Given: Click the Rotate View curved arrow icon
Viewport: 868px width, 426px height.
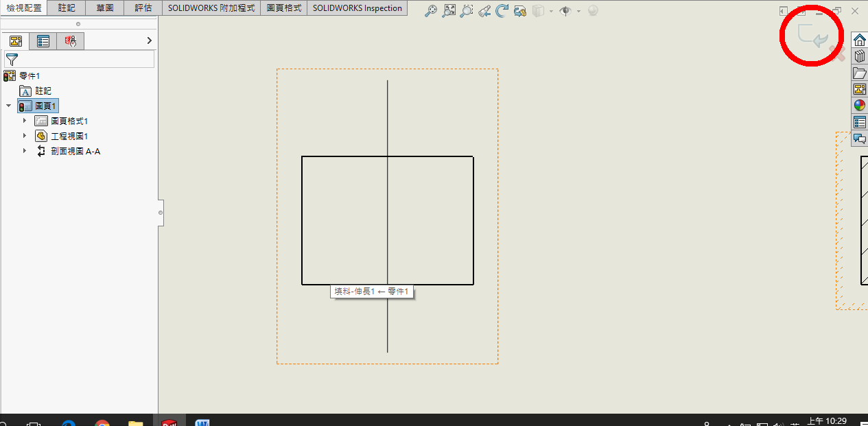Looking at the screenshot, I should [x=502, y=11].
